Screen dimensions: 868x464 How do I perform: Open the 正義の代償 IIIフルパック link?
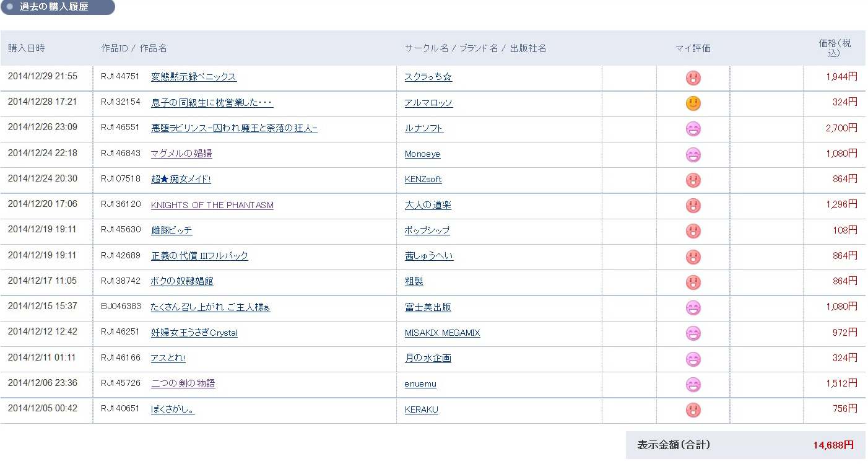coord(199,256)
